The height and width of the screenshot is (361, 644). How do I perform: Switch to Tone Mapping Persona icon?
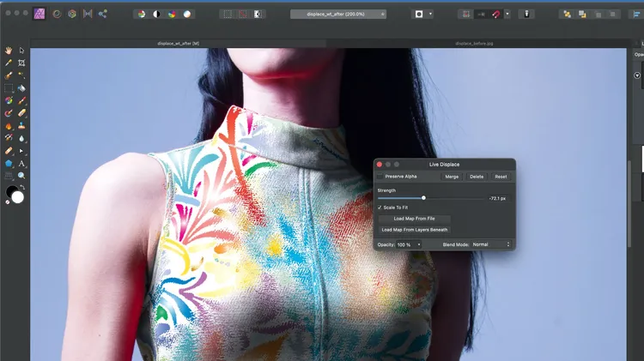coord(88,14)
